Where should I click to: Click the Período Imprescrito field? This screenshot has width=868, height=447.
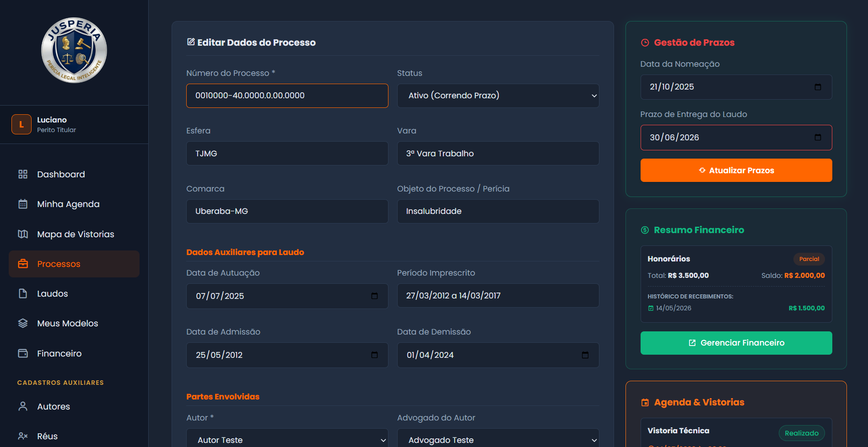click(498, 295)
